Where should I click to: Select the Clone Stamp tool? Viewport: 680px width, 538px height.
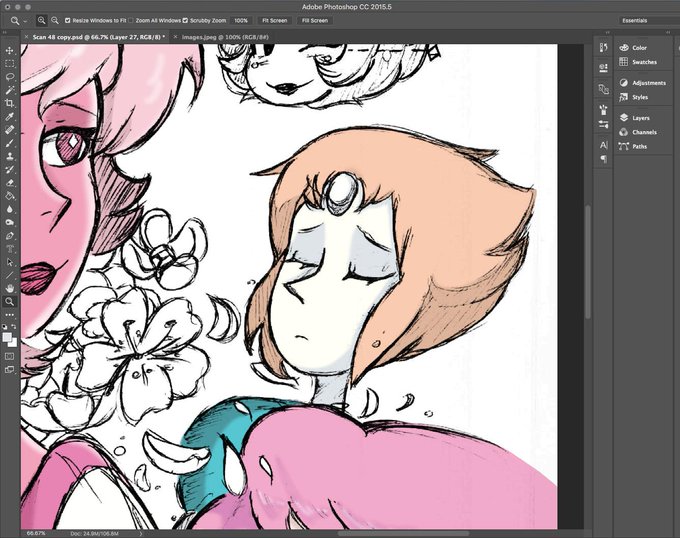[x=10, y=156]
